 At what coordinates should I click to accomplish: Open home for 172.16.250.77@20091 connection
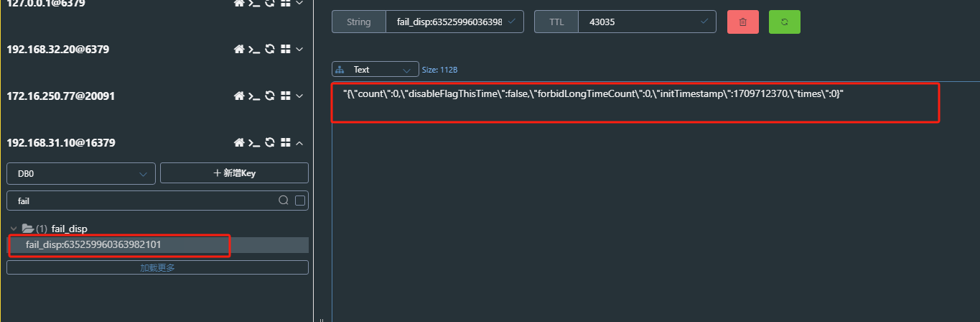pyautogui.click(x=240, y=96)
